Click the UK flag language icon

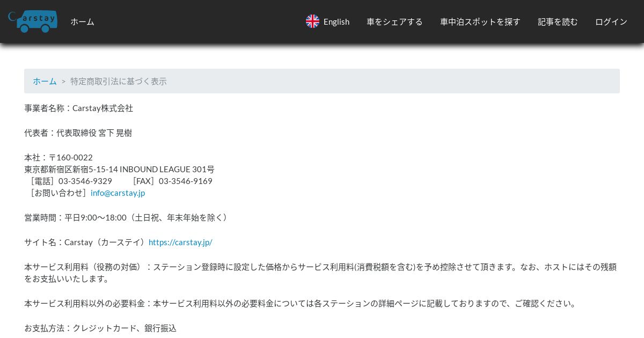pos(312,21)
